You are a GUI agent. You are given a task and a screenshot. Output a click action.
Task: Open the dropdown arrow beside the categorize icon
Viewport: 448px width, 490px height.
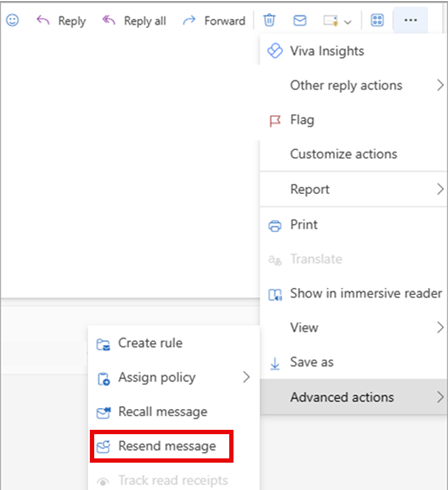[x=348, y=22]
